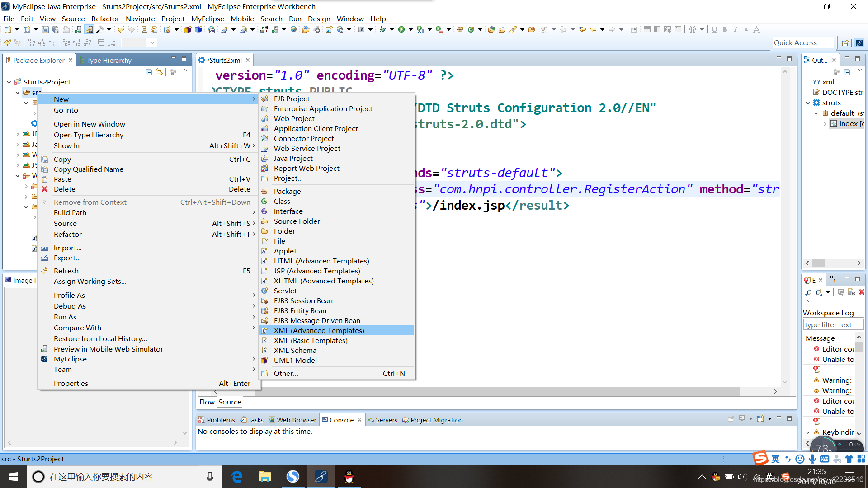Collapse the Sturts2Project tree node
The height and width of the screenshot is (488, 868).
click(9, 82)
